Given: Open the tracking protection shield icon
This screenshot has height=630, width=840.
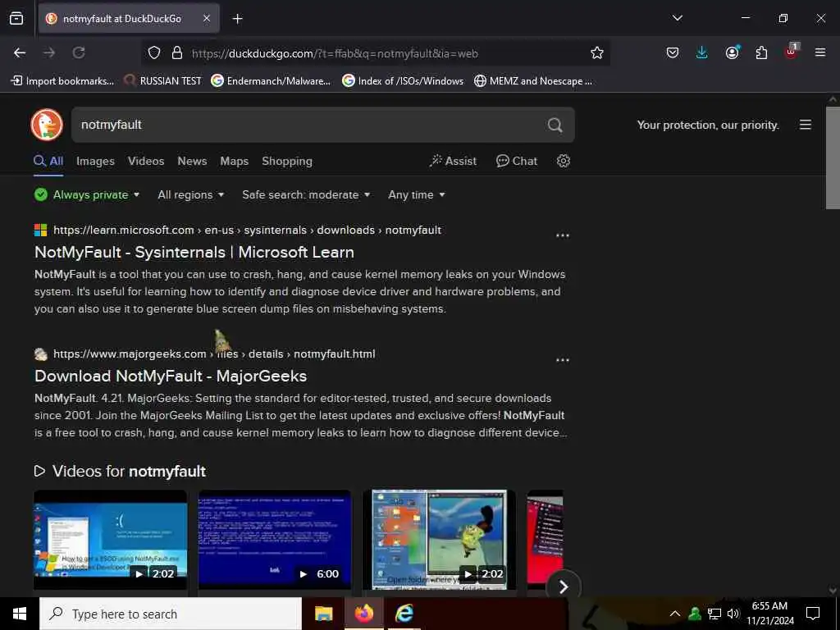Looking at the screenshot, I should (x=154, y=52).
